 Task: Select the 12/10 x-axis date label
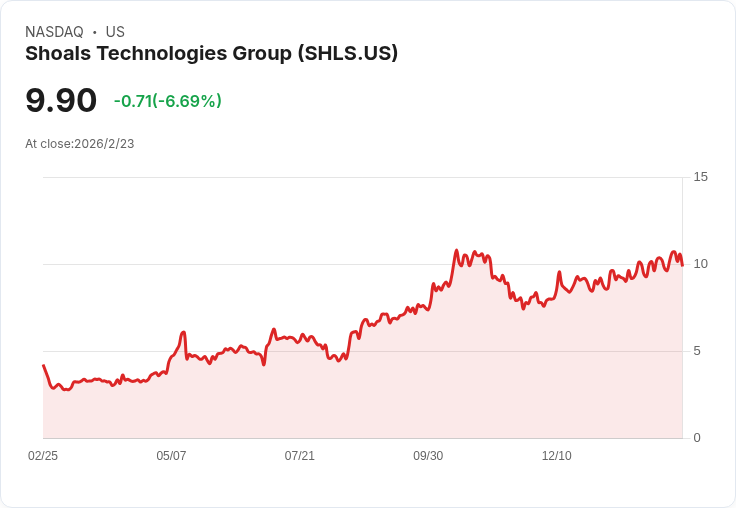click(x=557, y=456)
